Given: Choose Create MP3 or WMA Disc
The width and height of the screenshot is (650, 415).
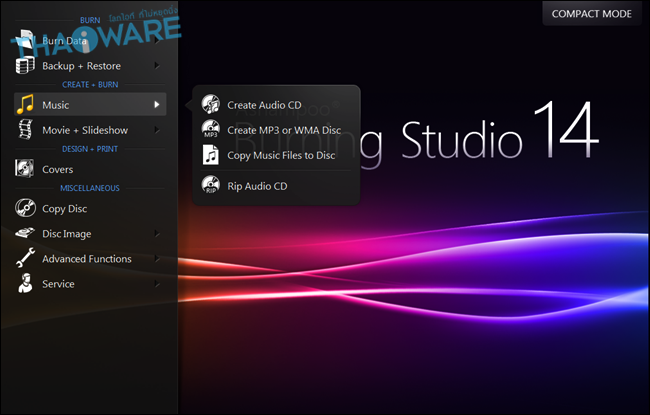Looking at the screenshot, I should point(284,130).
